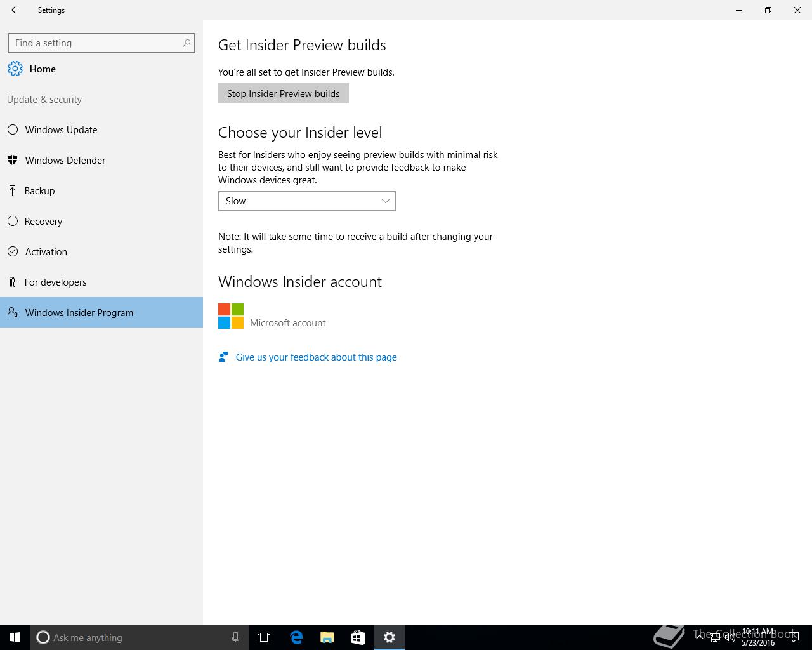Open Windows Defender settings
Screen dimensions: 812x650
tap(101, 160)
